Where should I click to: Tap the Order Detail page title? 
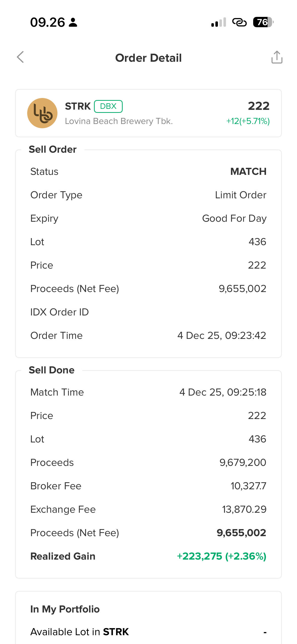pos(148,58)
